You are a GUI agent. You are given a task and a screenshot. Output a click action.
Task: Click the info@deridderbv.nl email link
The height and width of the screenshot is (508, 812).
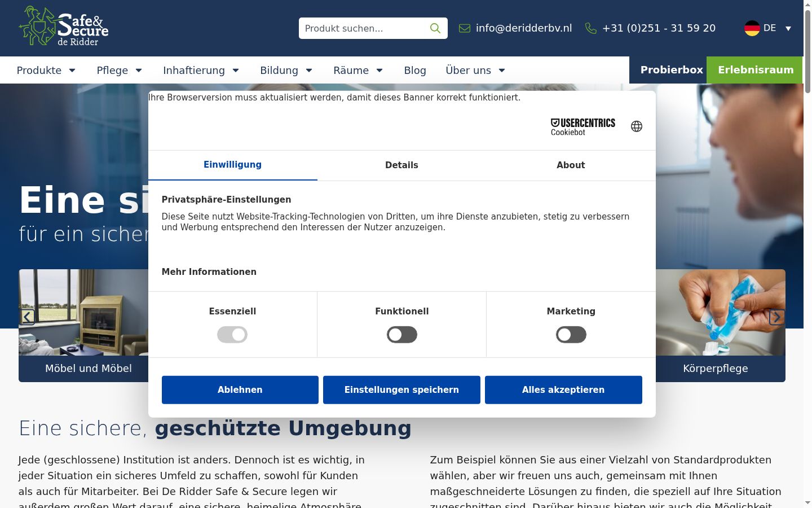pos(524,28)
